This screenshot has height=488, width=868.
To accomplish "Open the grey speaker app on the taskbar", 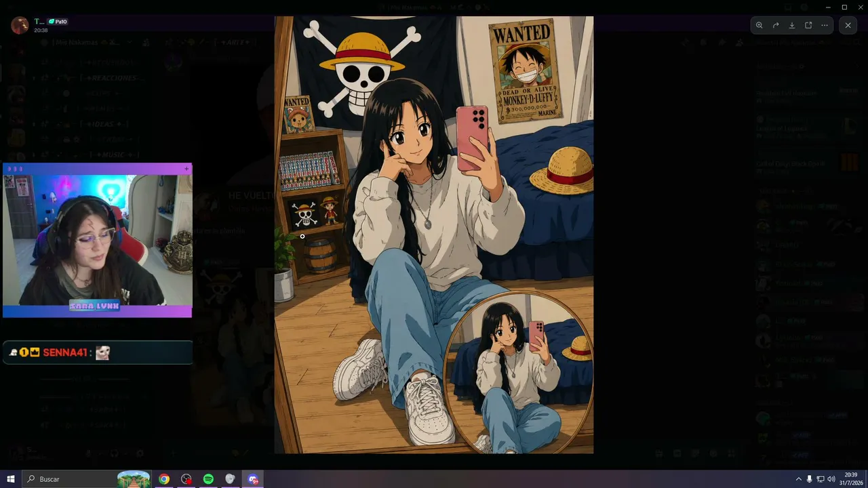I will [230, 479].
